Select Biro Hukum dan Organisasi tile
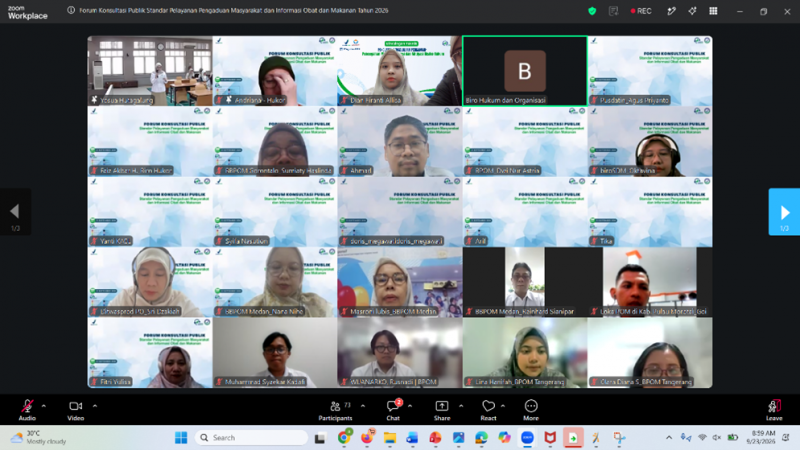Viewport: 800px width, 450px height. pyautogui.click(x=524, y=71)
